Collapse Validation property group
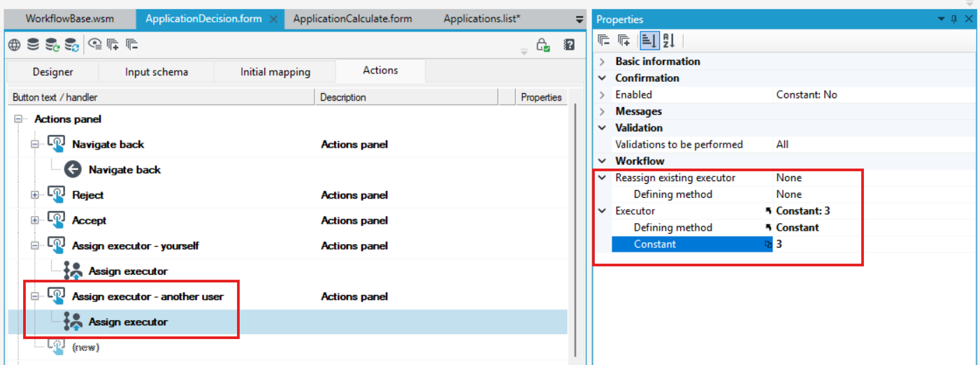 603,128
